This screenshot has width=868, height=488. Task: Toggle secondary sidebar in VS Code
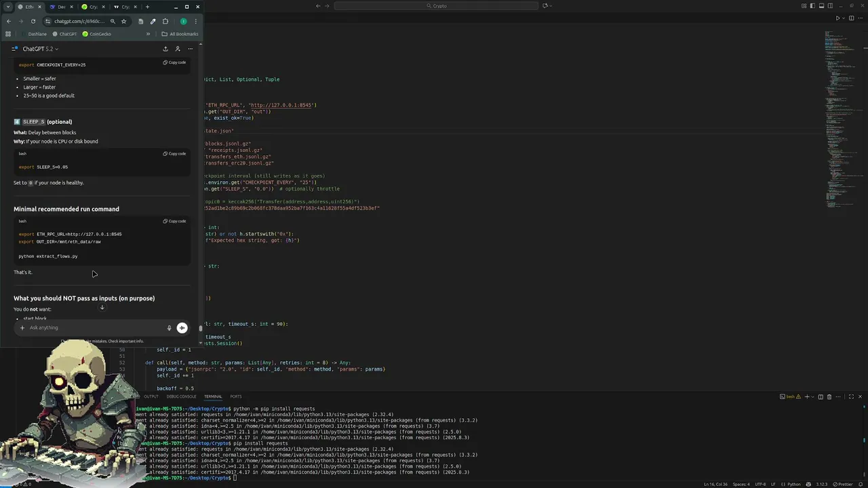coord(830,5)
